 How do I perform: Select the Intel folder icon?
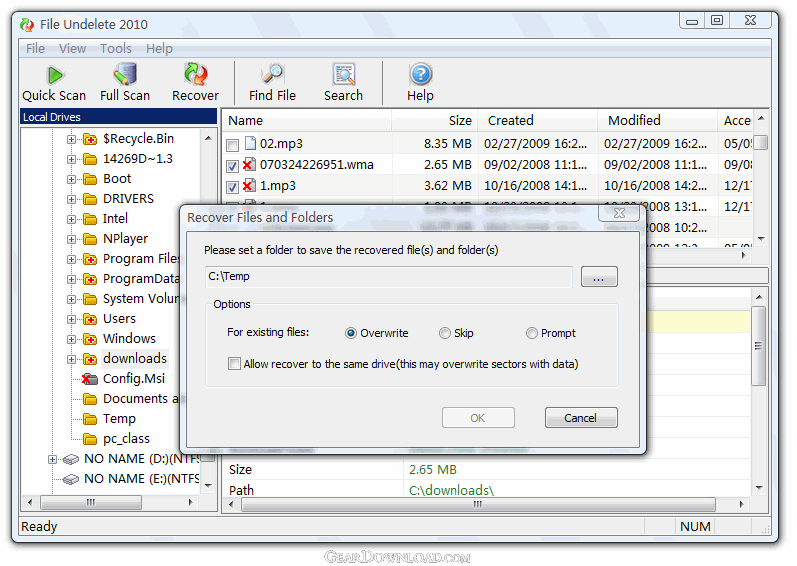pos(90,219)
